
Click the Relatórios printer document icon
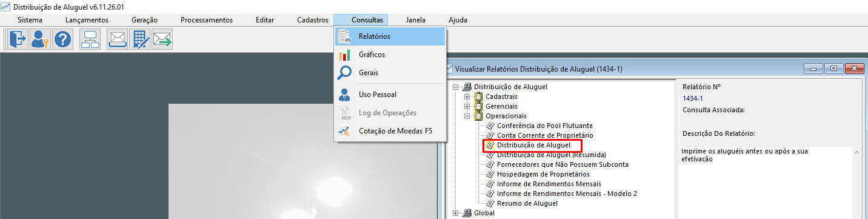click(x=344, y=36)
